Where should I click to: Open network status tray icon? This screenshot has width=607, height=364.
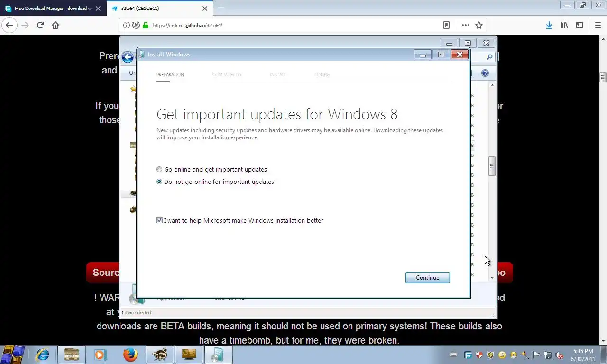pyautogui.click(x=548, y=355)
